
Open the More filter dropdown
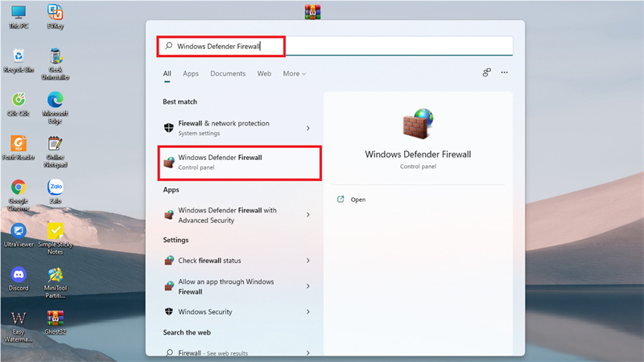[x=294, y=73]
